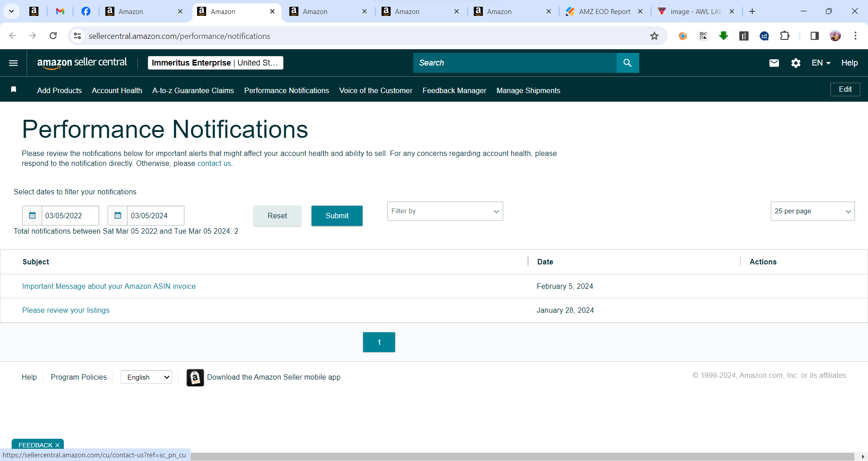Open the FEEDBACK widget
Image resolution: width=868 pixels, height=461 pixels.
click(35, 445)
